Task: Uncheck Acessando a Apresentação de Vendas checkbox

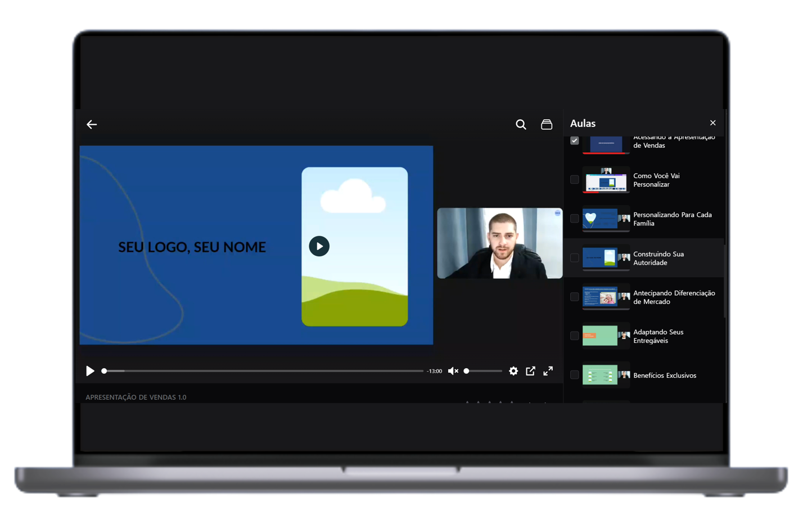Action: pyautogui.click(x=574, y=141)
